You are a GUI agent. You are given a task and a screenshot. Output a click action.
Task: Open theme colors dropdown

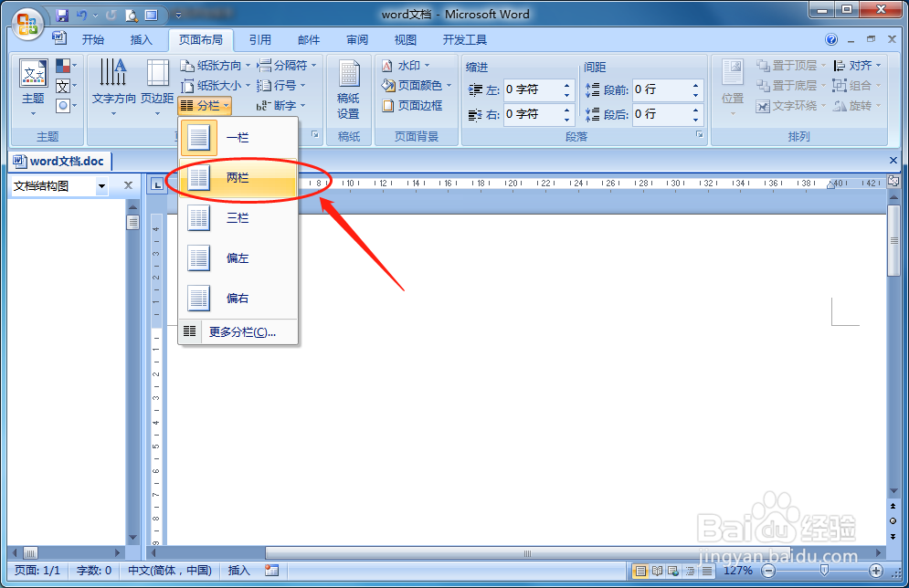[66, 66]
